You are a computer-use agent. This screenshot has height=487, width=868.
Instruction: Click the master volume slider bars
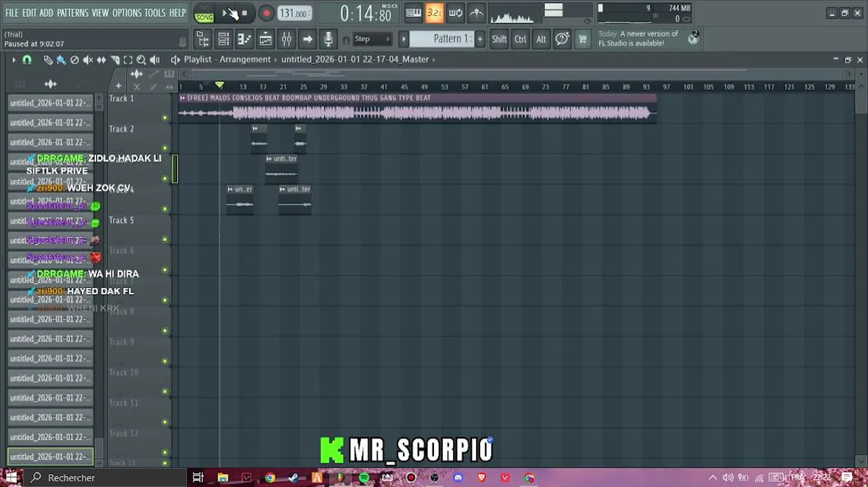click(x=553, y=10)
